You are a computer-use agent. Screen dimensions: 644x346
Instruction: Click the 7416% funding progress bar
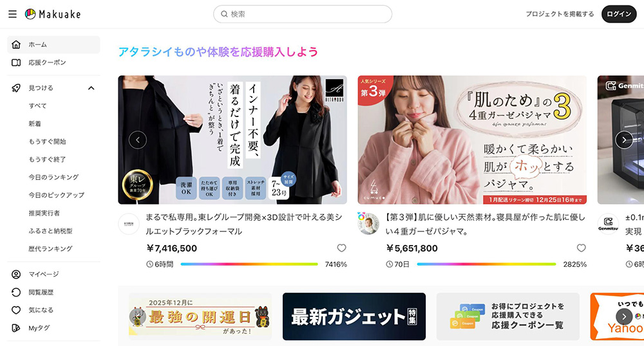pos(249,264)
